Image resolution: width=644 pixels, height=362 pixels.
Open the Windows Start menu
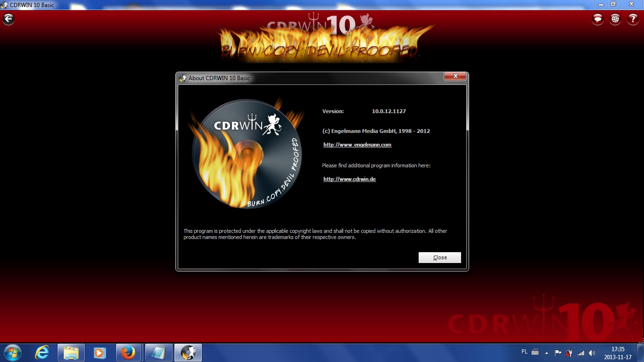tap(13, 353)
